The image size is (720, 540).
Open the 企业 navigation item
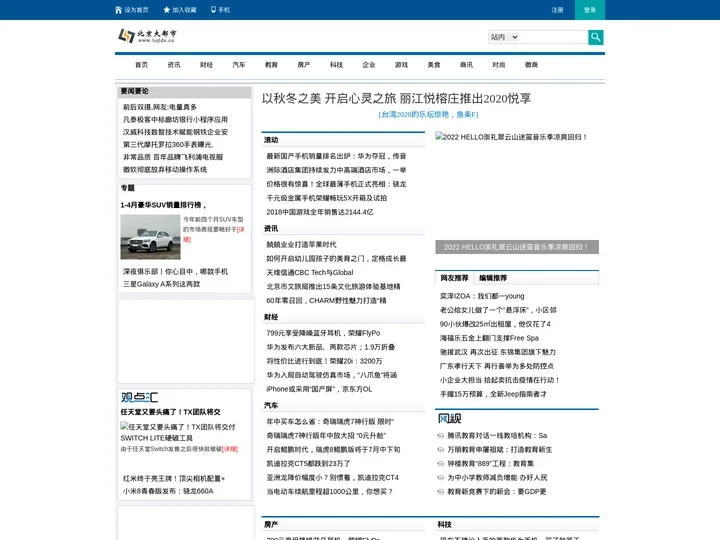(369, 65)
